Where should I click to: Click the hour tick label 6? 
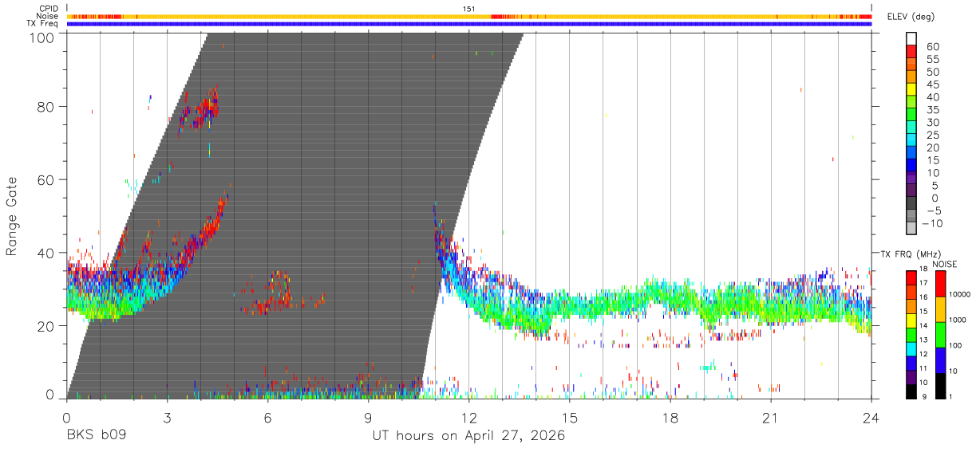pos(267,419)
